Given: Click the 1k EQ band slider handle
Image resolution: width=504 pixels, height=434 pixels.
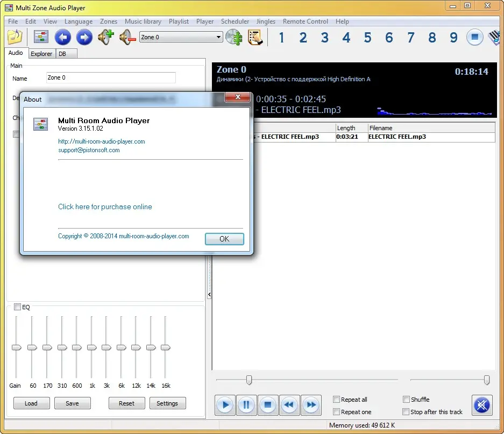Looking at the screenshot, I should 91,347.
